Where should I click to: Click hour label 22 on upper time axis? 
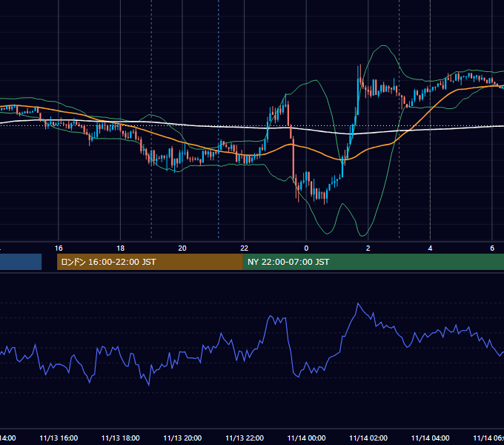click(245, 248)
